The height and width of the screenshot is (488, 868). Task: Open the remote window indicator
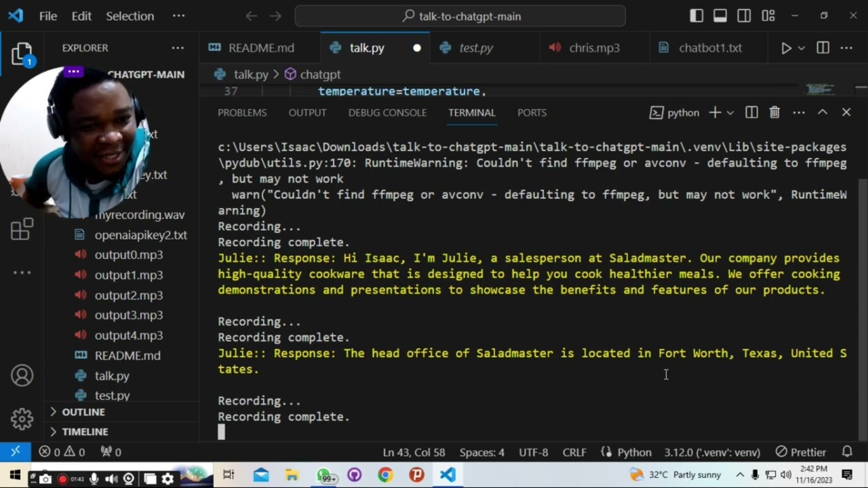click(16, 452)
